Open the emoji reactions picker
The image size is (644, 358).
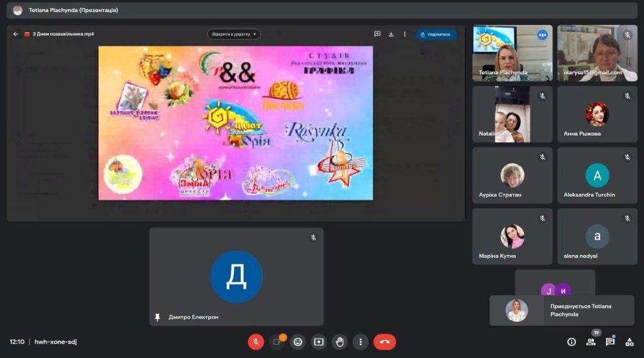point(298,342)
